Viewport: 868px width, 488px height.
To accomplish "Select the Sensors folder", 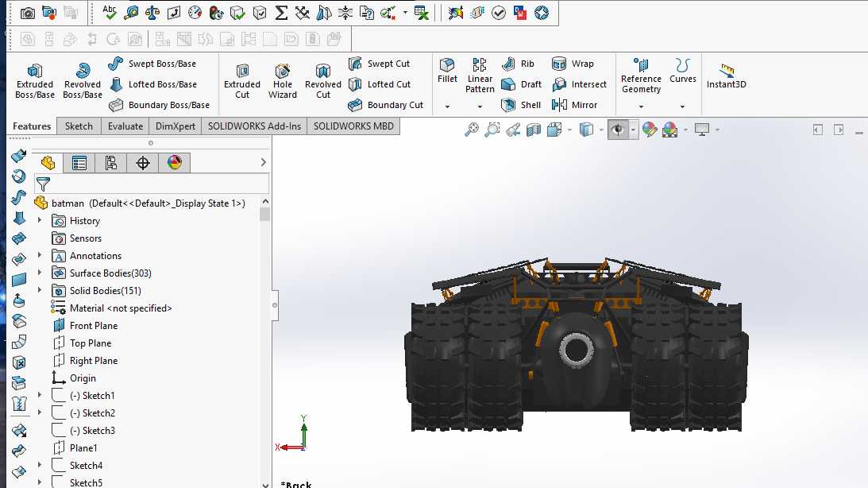I will pos(77,238).
